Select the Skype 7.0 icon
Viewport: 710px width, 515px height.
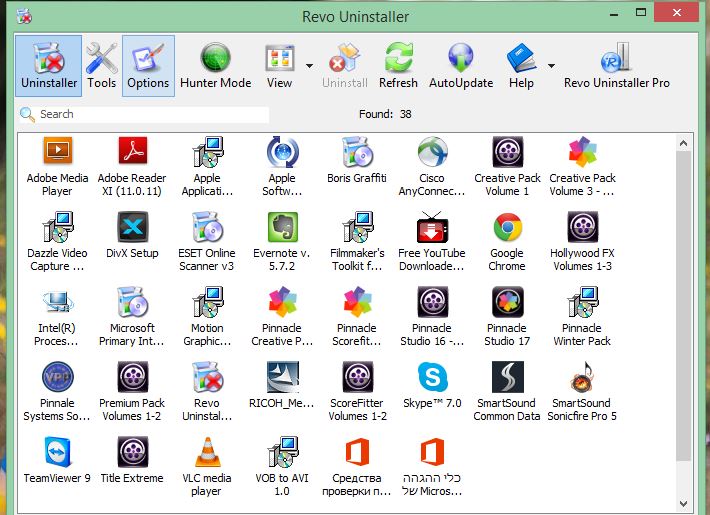tap(432, 377)
